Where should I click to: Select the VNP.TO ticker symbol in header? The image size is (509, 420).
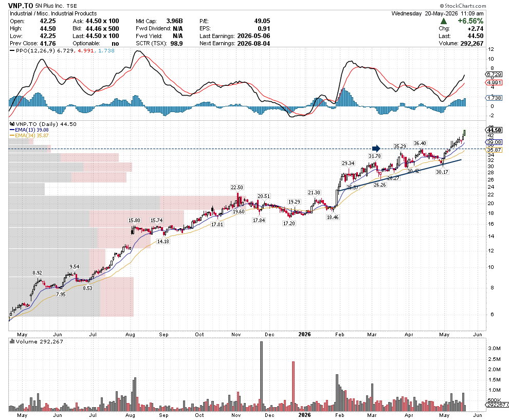tap(21, 6)
